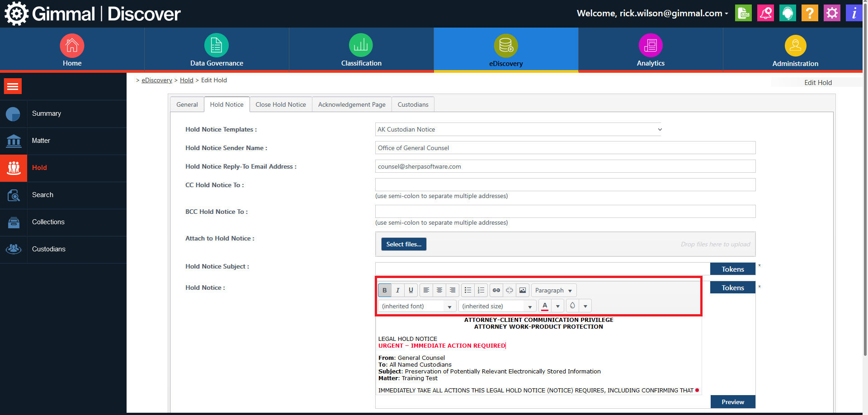Switch to the Acknowledgement Page tab
The image size is (868, 415).
click(x=352, y=104)
